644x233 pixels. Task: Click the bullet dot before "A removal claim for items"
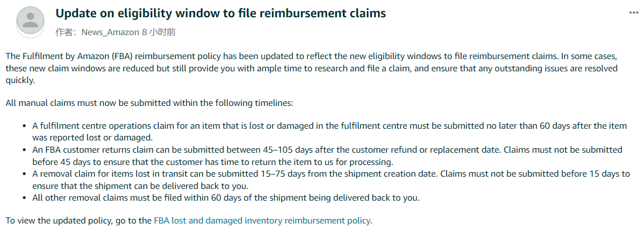[21, 174]
